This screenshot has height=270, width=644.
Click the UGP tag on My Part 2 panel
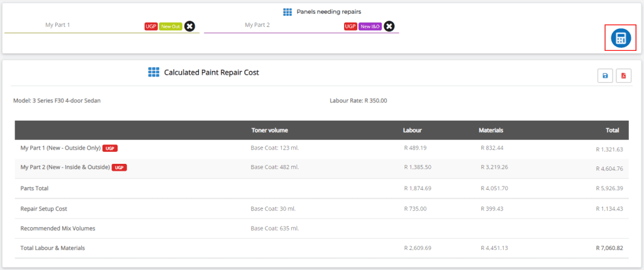pyautogui.click(x=350, y=26)
